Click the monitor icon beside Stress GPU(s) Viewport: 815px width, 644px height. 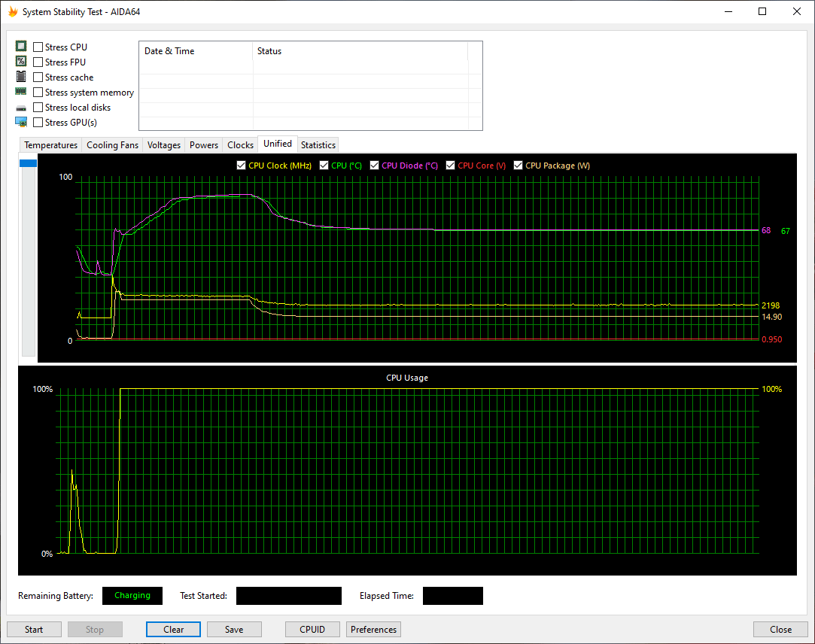pyautogui.click(x=21, y=122)
